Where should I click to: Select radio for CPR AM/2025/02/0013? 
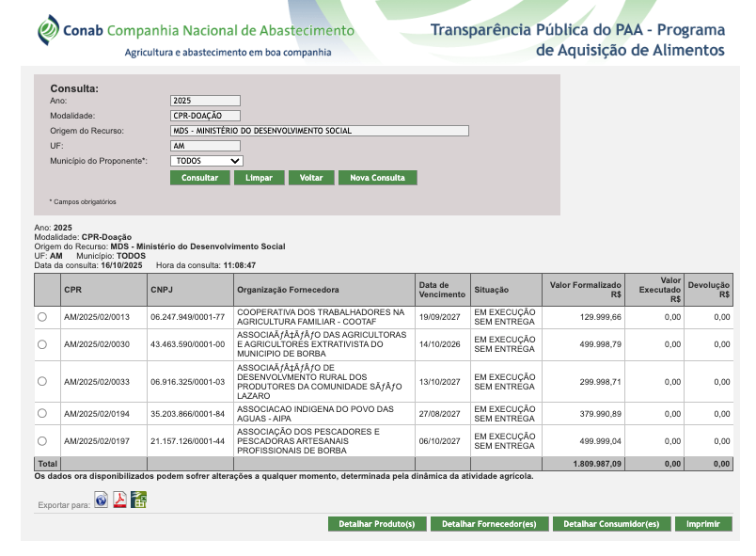coord(41,318)
